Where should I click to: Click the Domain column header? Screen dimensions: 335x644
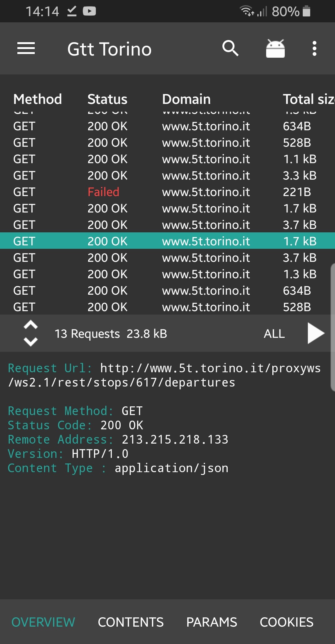click(x=186, y=99)
